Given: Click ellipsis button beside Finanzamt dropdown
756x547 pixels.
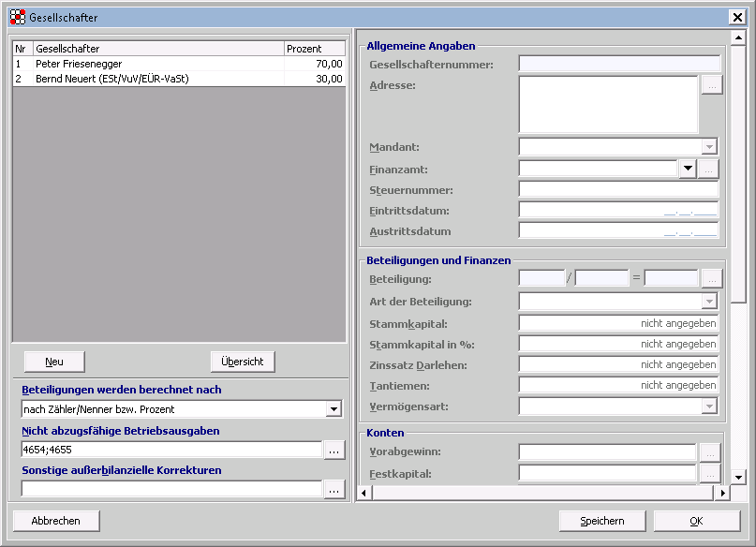Looking at the screenshot, I should point(709,170).
